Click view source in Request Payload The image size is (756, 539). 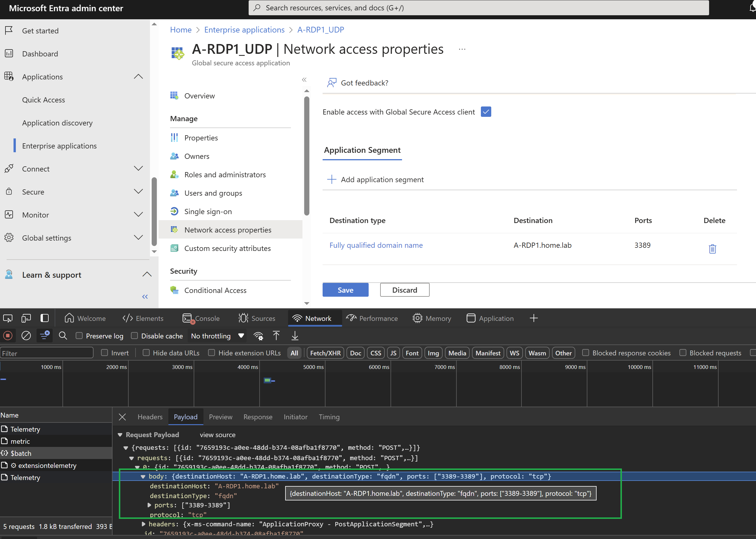217,435
